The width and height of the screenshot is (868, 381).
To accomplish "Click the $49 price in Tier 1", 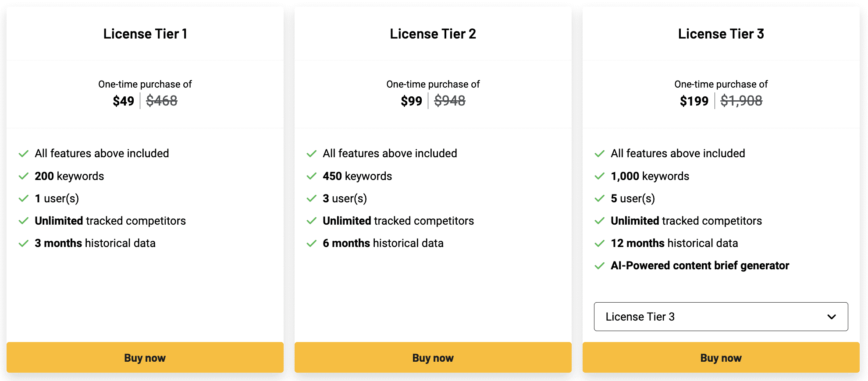I will coord(123,101).
